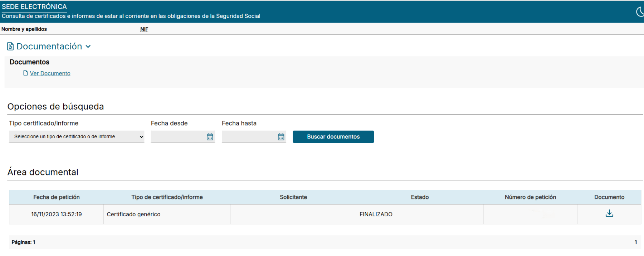Click the Fecha de petición column header
Screen dimensions: 644x256
(57, 197)
